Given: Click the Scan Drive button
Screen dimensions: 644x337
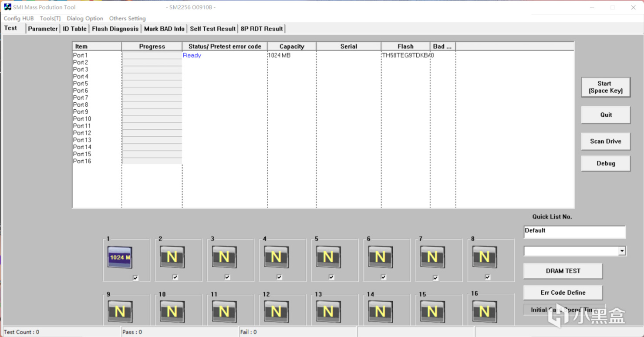Looking at the screenshot, I should (x=606, y=142).
